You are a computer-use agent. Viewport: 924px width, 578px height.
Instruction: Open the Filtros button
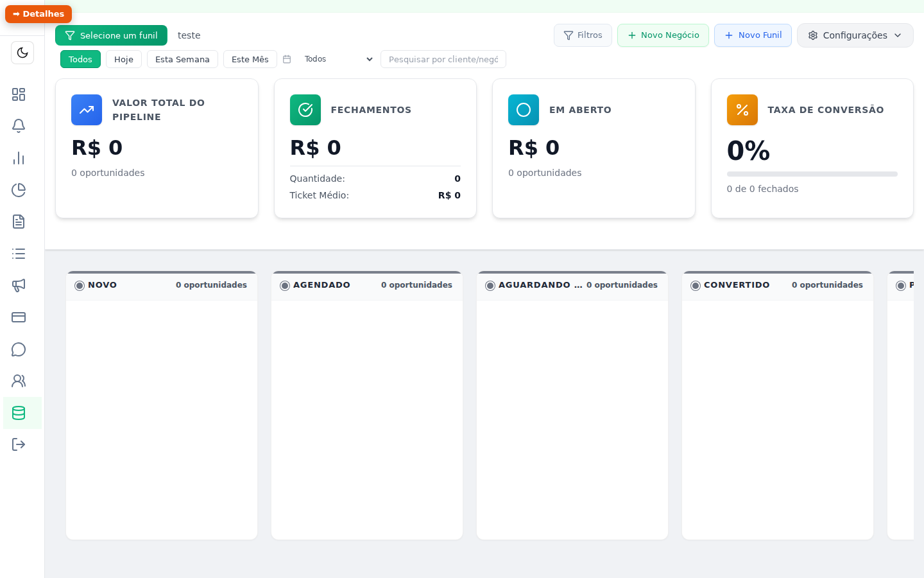click(x=583, y=35)
